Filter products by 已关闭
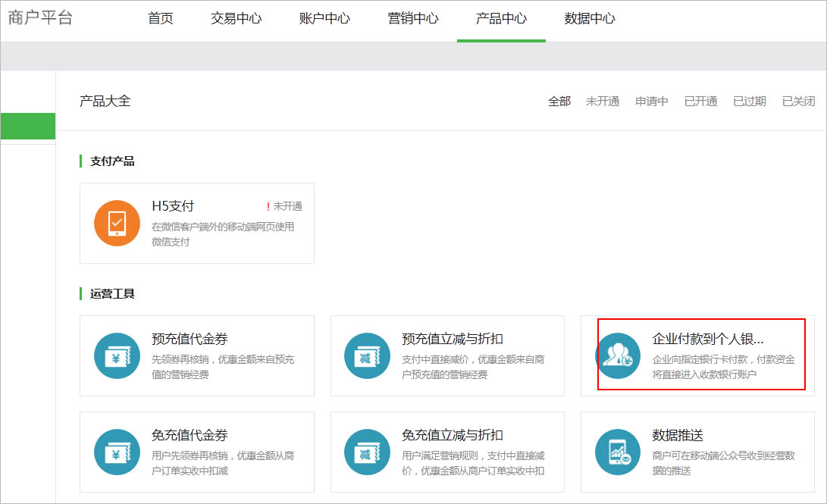827x504 pixels. [x=798, y=101]
